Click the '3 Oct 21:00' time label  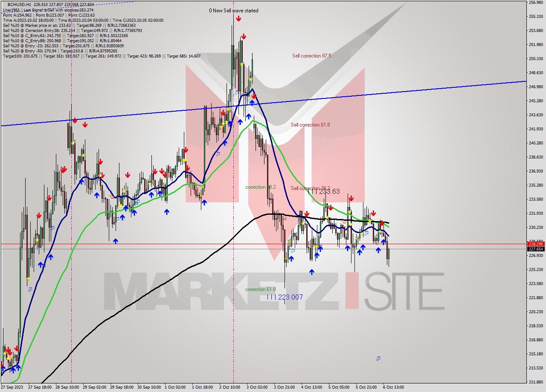(x=285, y=387)
